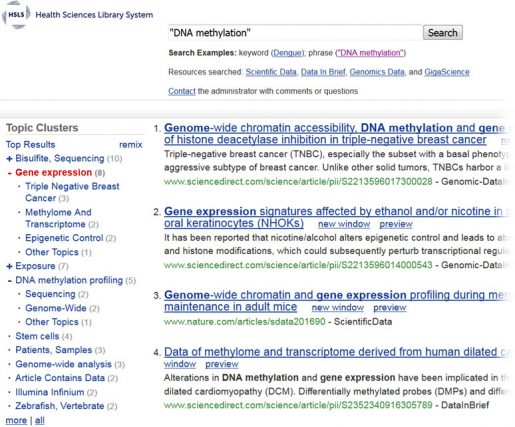The height and width of the screenshot is (427, 515).
Task: Open the Scientific Data resource link
Action: point(271,72)
